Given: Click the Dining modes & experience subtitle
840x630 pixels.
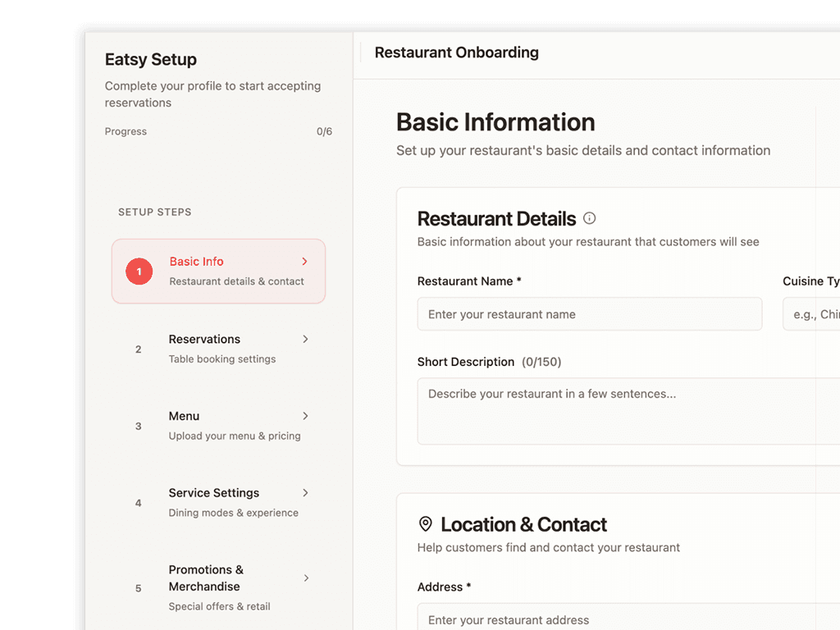Looking at the screenshot, I should [x=234, y=513].
